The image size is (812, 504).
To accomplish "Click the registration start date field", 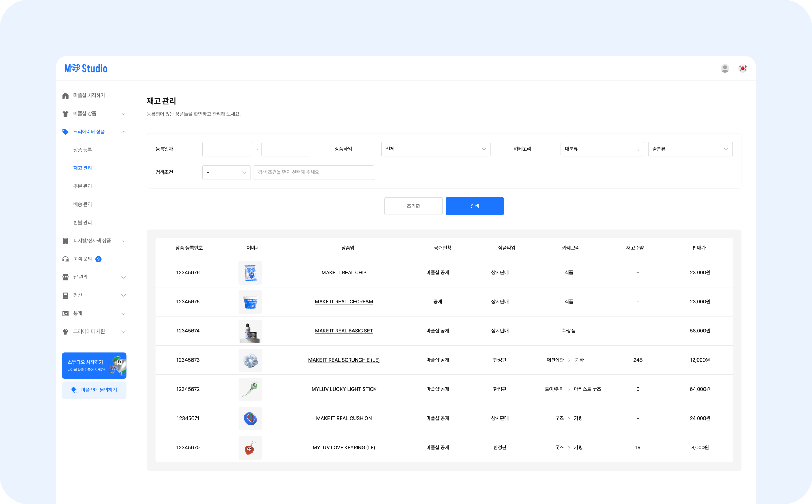I will click(227, 149).
